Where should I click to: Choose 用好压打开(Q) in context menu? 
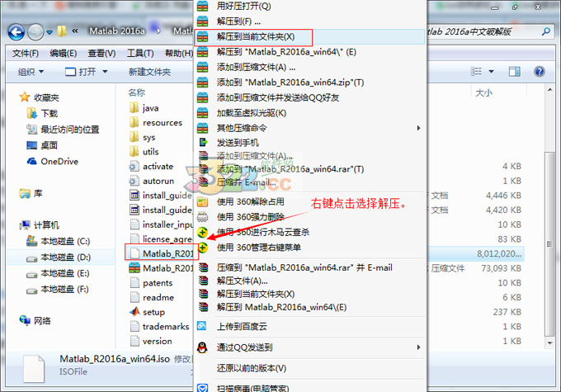pyautogui.click(x=310, y=6)
